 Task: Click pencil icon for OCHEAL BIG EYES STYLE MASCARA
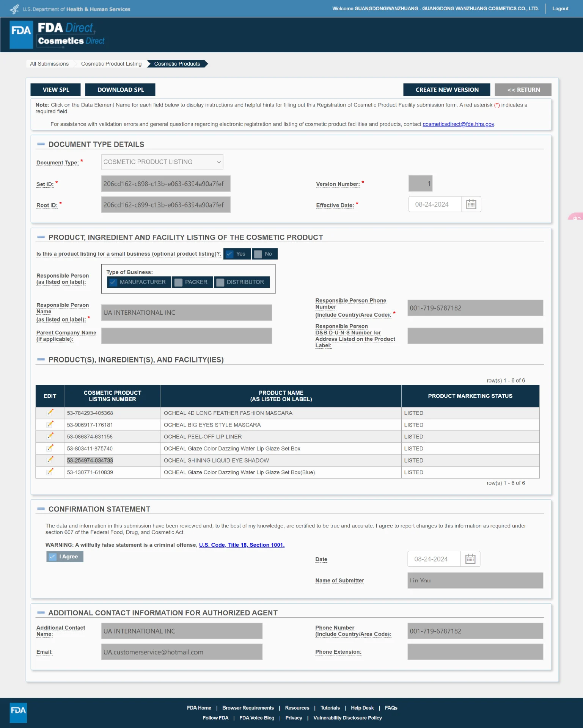pos(50,424)
